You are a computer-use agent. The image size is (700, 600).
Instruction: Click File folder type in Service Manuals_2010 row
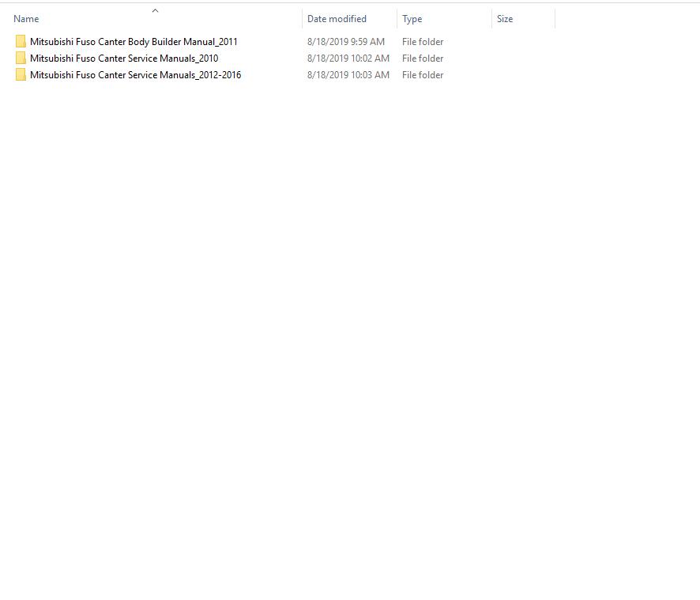[x=423, y=58]
